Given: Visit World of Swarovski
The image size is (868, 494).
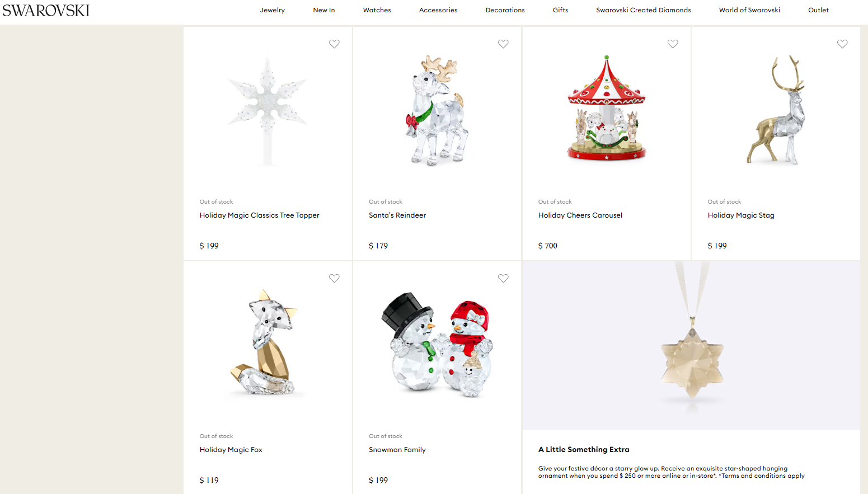Looking at the screenshot, I should (749, 10).
